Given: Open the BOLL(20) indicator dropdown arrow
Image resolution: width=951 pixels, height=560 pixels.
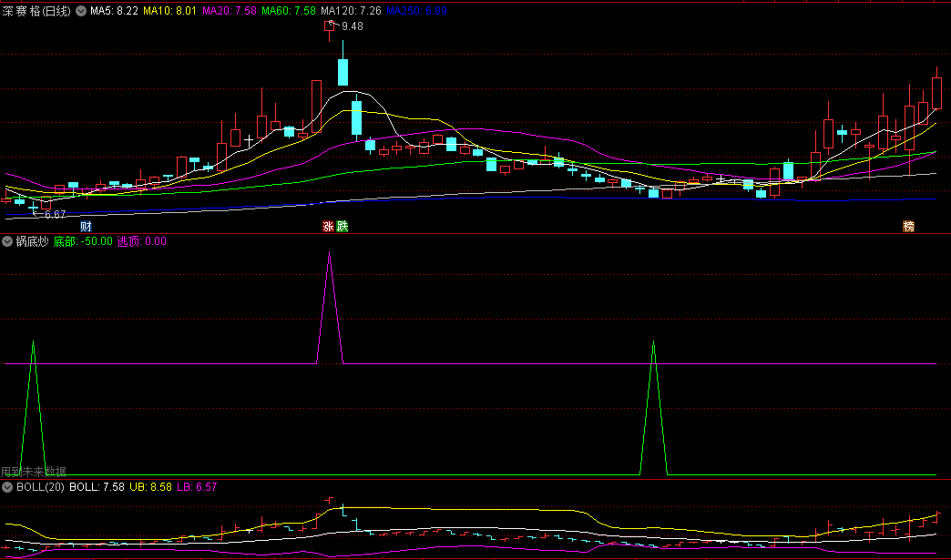Looking at the screenshot, I should click(7, 487).
